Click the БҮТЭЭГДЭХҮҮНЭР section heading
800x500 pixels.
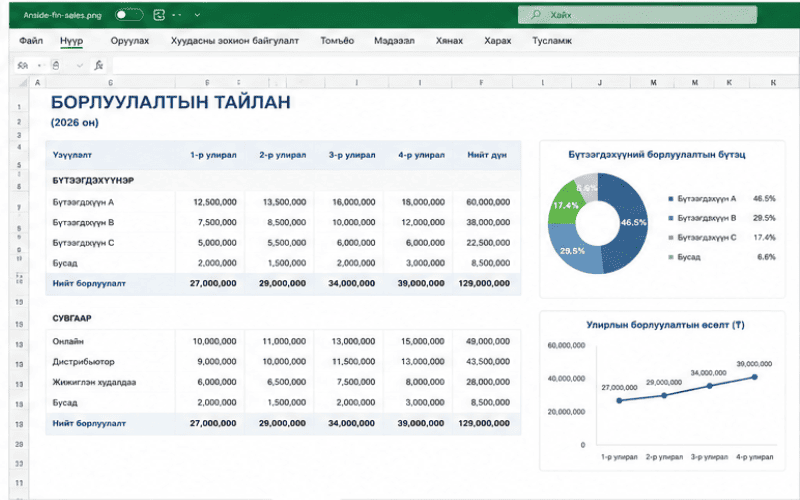coord(93,181)
